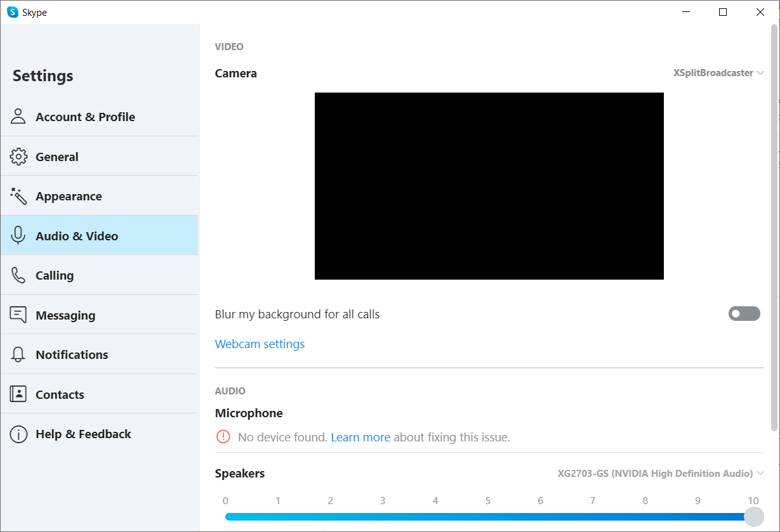The height and width of the screenshot is (532, 780).
Task: Click the Speakers label
Action: click(240, 474)
